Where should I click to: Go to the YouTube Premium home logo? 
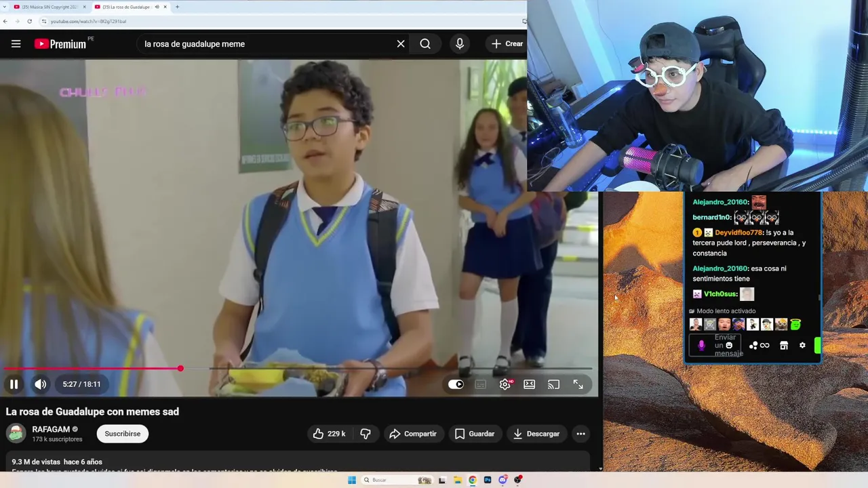pyautogui.click(x=60, y=43)
